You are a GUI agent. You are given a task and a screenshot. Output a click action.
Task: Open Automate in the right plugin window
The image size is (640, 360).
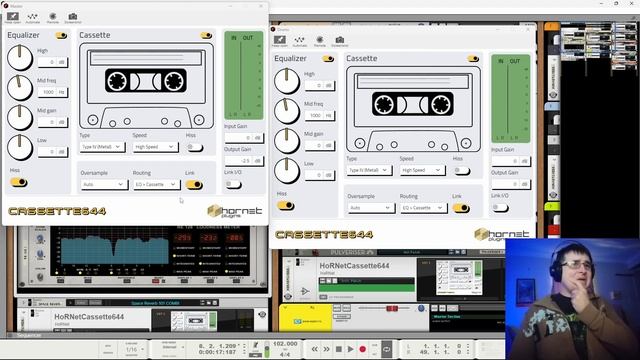click(x=300, y=41)
